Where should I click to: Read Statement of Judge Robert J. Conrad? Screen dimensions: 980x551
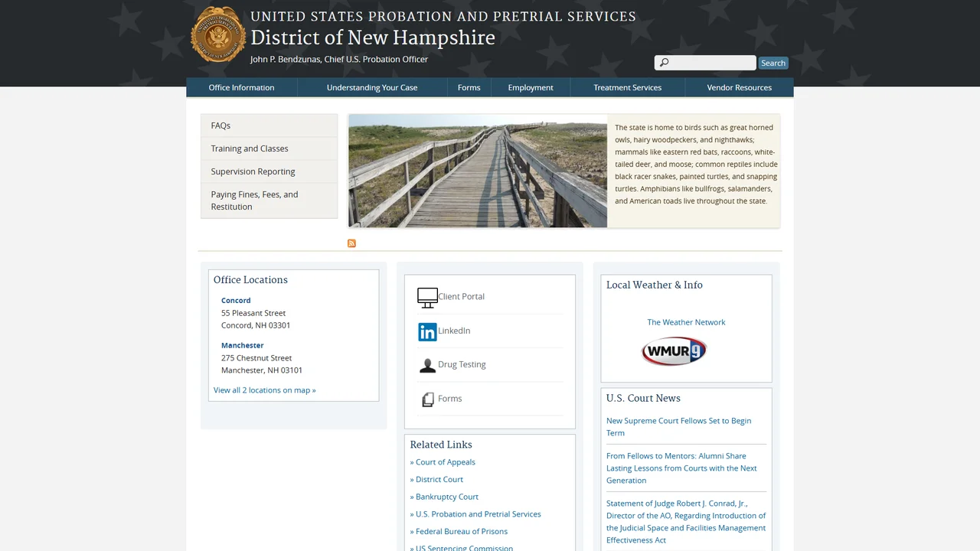(686, 522)
